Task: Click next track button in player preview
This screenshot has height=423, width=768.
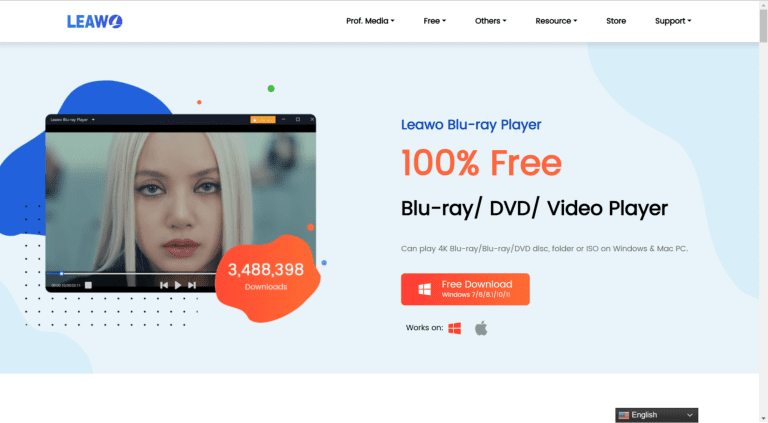Action: click(192, 285)
